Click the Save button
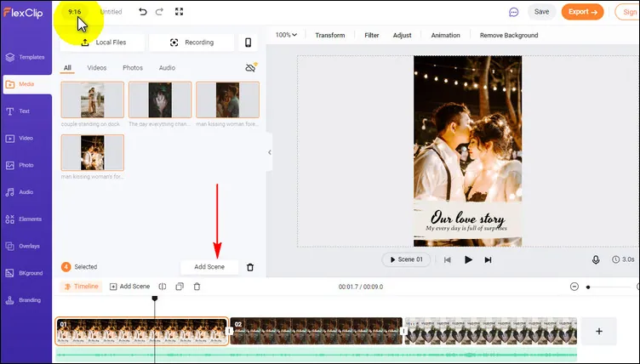The image size is (640, 364). [x=541, y=12]
